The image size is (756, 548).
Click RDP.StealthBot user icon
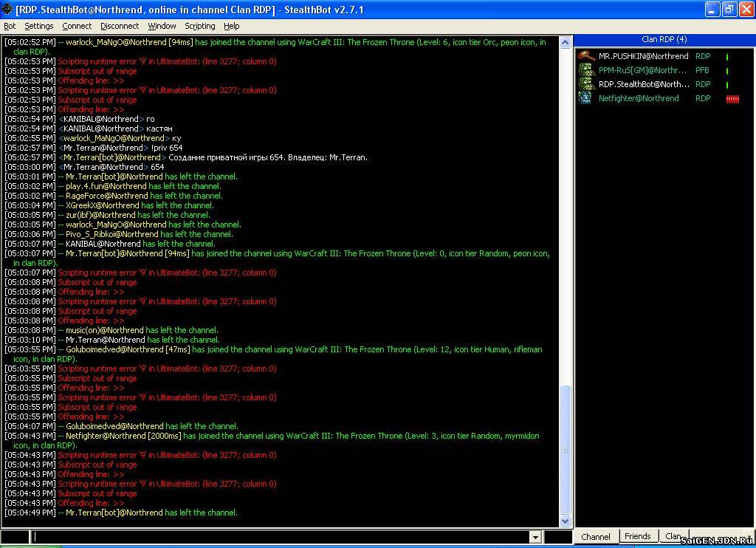(586, 84)
